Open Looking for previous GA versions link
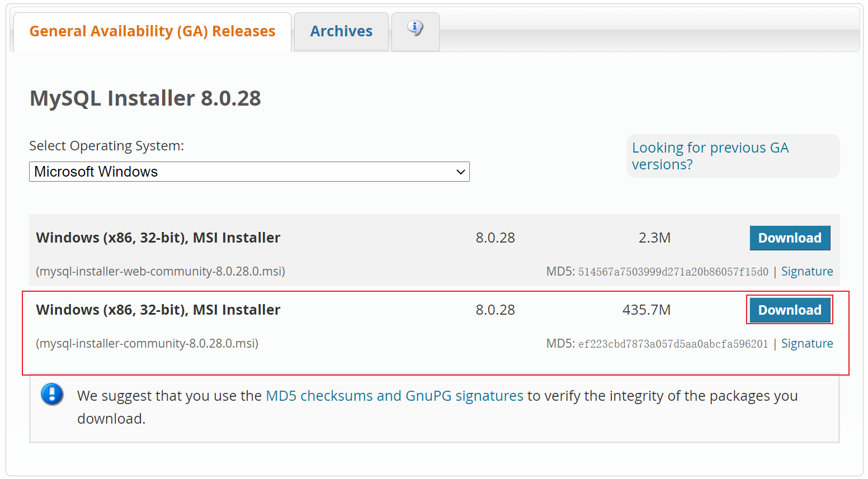Viewport: 868px width, 479px height. (x=710, y=156)
